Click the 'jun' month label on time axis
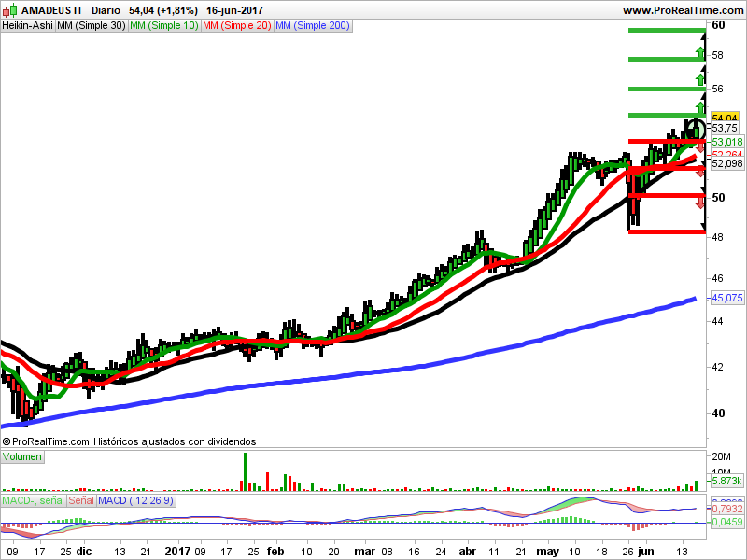Viewport: 747px width, 560px height. coord(646,552)
